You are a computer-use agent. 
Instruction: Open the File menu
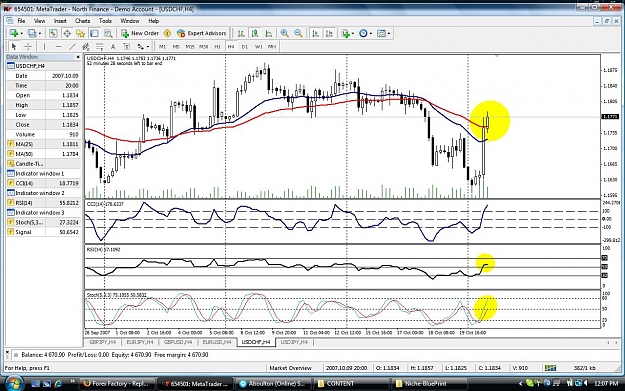[21, 21]
